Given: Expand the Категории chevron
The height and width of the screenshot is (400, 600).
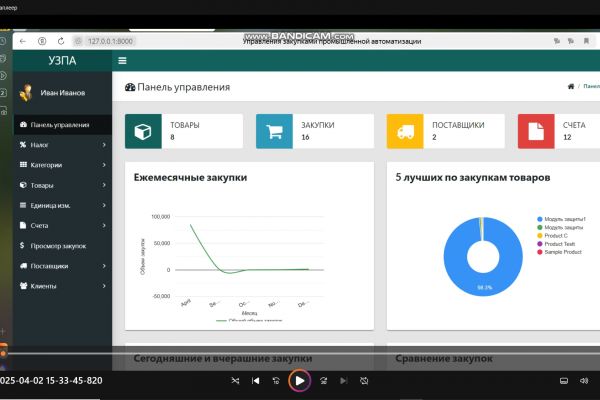Looking at the screenshot, I should pyautogui.click(x=104, y=165).
